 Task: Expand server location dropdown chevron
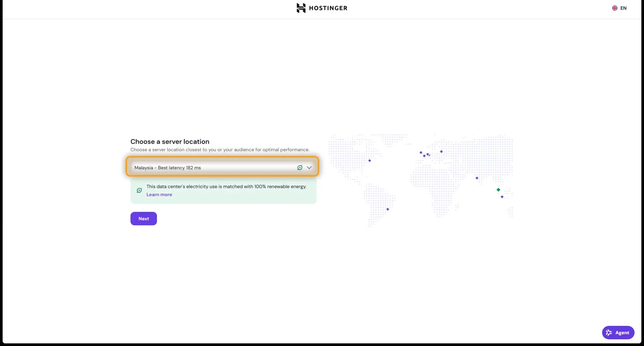(309, 167)
